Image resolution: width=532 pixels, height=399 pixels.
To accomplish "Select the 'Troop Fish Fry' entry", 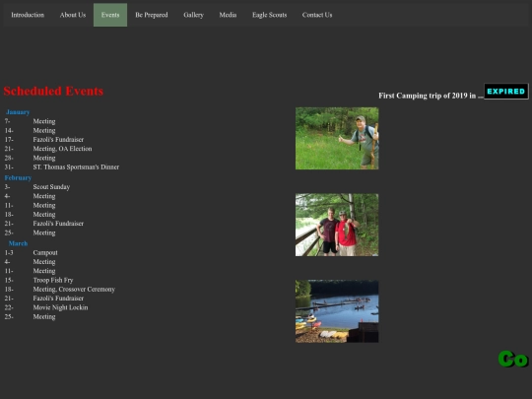I will (x=53, y=280).
